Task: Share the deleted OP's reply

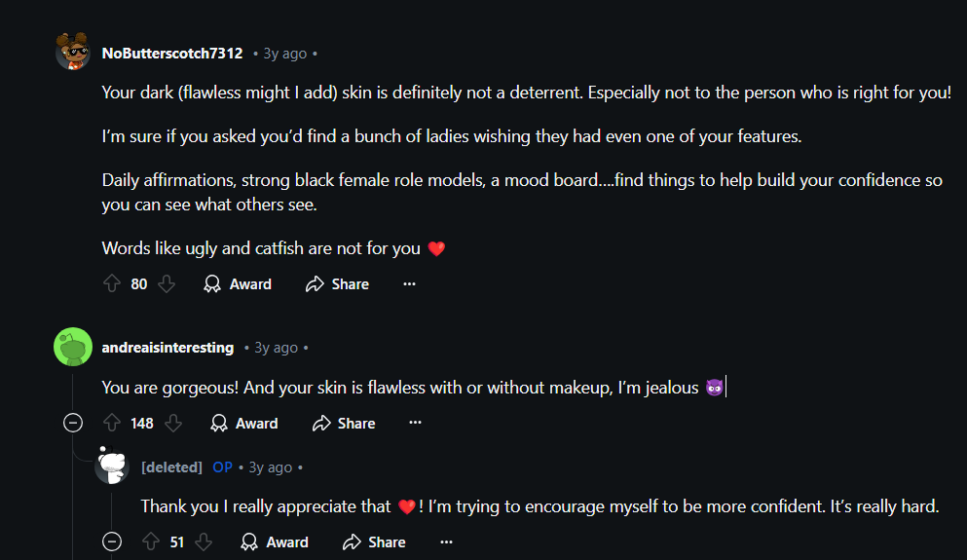Action: coord(374,542)
